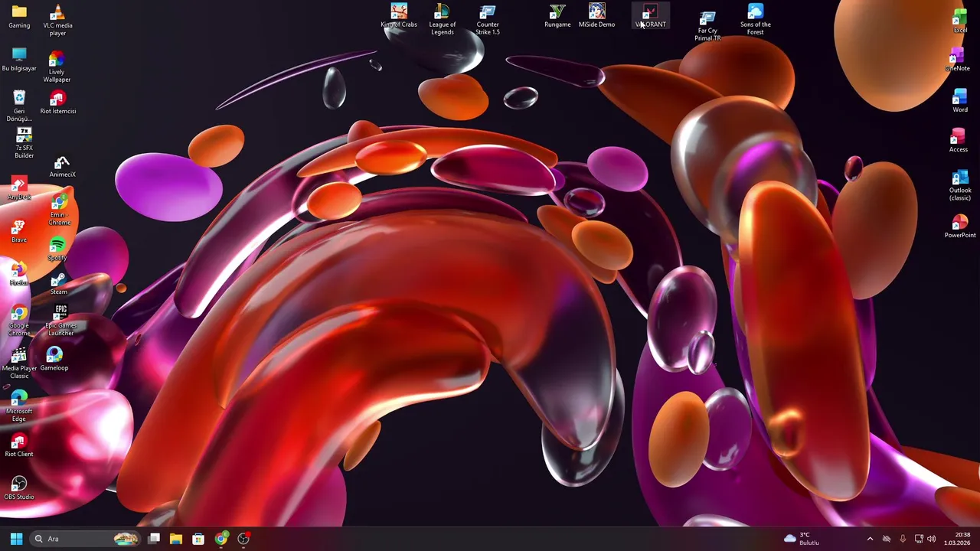Open the Gaming folder on desktop
This screenshot has height=551, width=980.
(19, 17)
